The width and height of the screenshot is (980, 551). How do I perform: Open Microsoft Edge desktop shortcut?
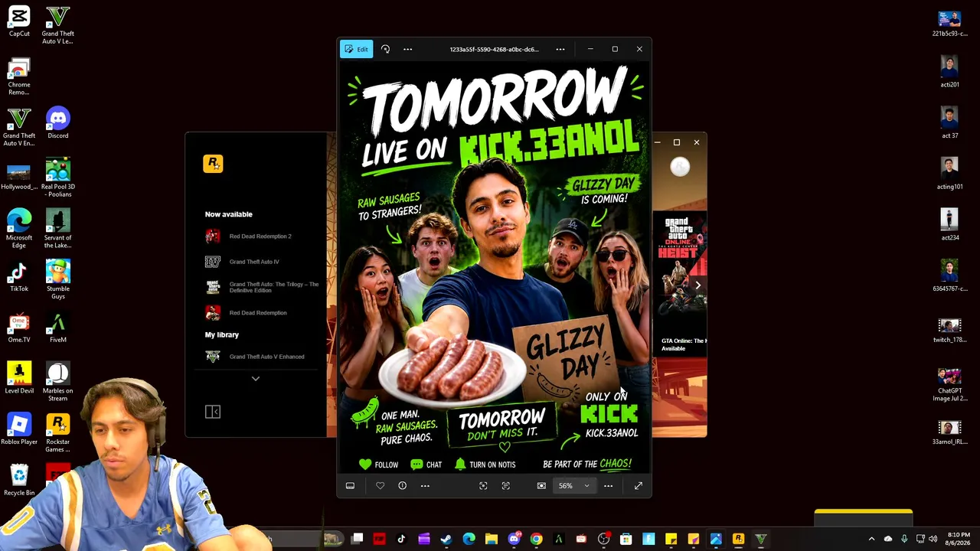19,230
